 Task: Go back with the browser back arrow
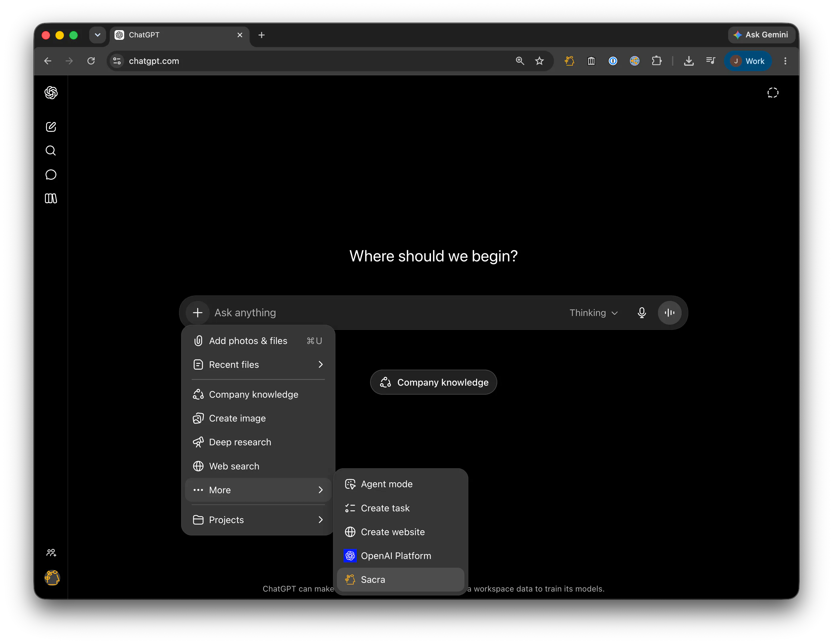tap(48, 61)
